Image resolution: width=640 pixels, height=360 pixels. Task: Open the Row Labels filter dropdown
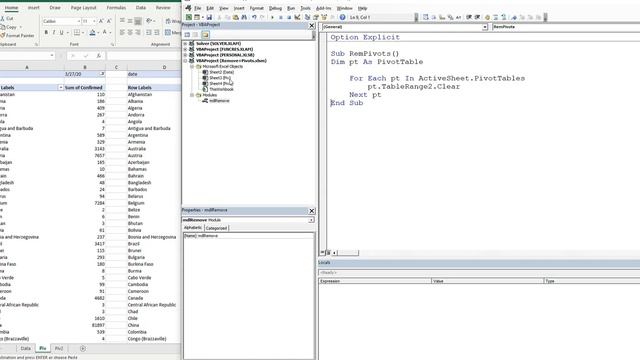click(60, 87)
